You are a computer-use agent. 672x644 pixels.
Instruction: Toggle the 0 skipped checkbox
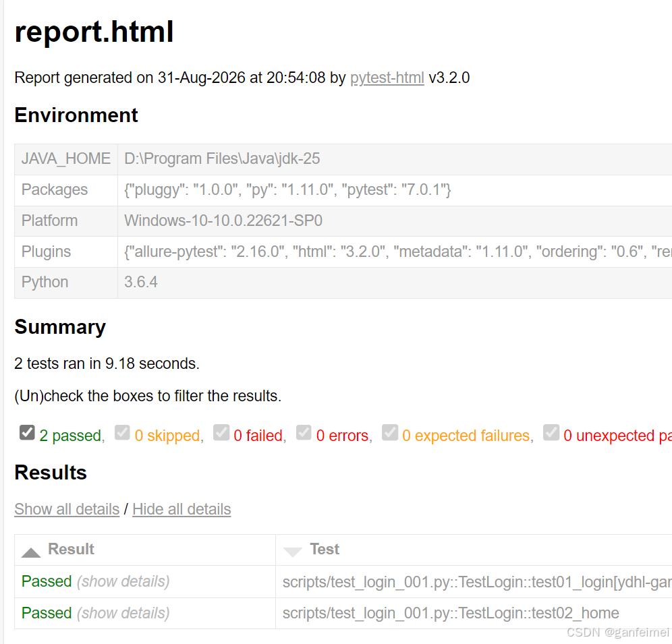122,432
